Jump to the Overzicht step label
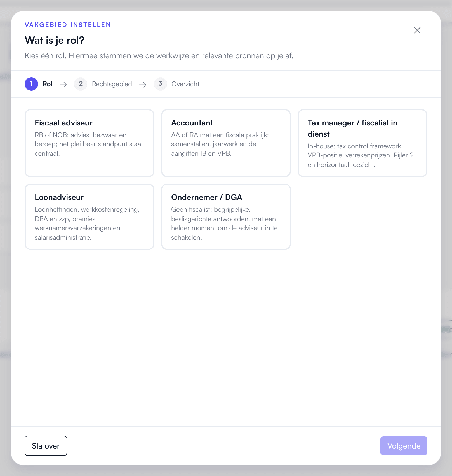Viewport: 452px width, 476px height. pos(185,84)
